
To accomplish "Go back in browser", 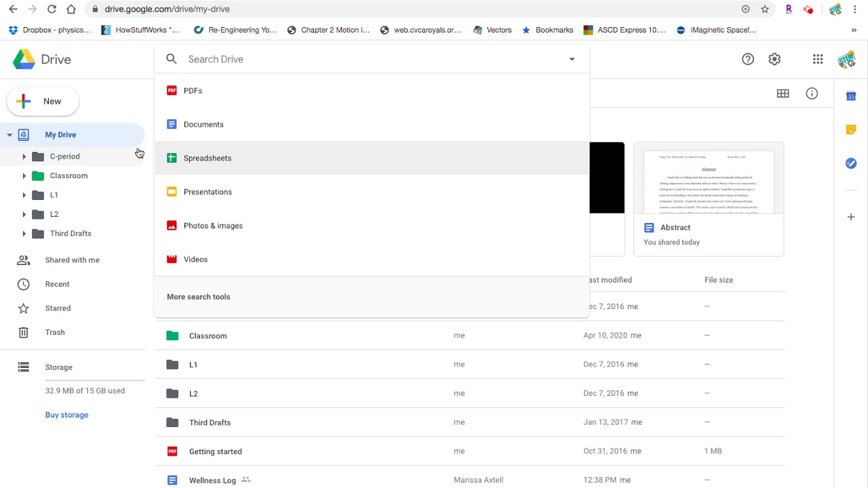I will pyautogui.click(x=13, y=9).
